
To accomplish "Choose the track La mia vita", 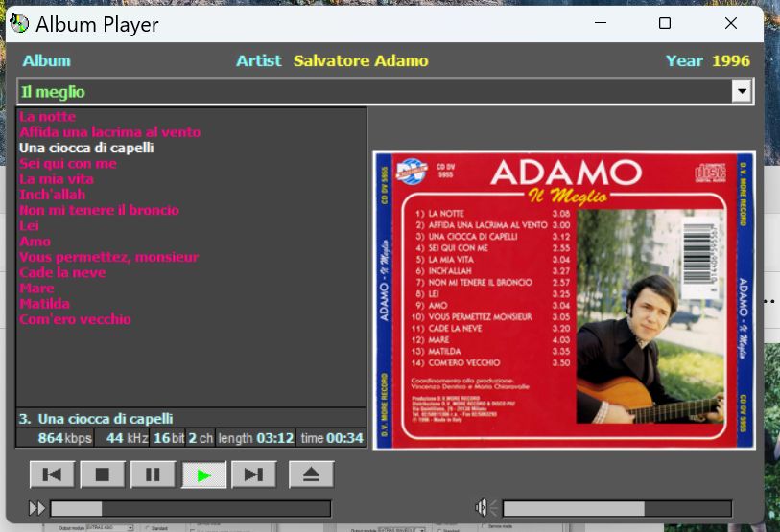I will coord(57,179).
